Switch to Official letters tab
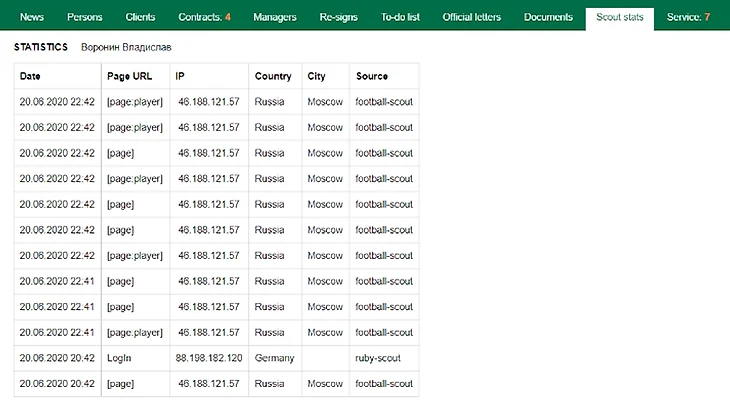This screenshot has width=730, height=405. coord(475,17)
